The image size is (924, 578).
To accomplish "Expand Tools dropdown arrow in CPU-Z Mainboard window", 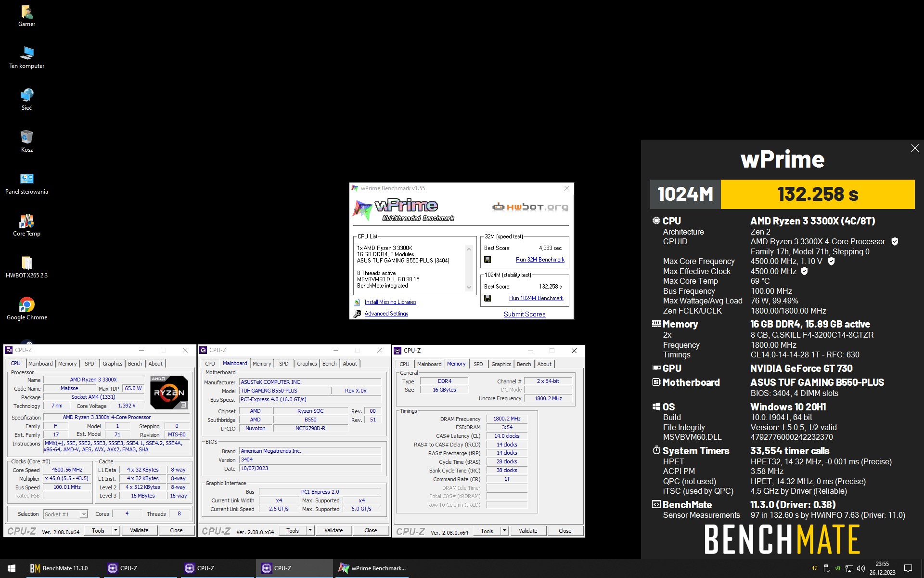I will pos(310,530).
